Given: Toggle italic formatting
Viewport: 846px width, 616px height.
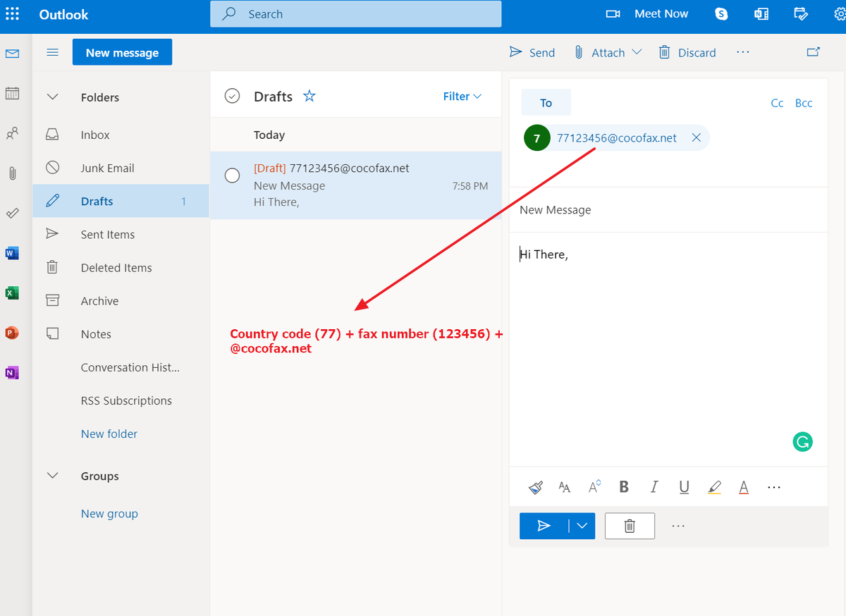Looking at the screenshot, I should pos(654,487).
